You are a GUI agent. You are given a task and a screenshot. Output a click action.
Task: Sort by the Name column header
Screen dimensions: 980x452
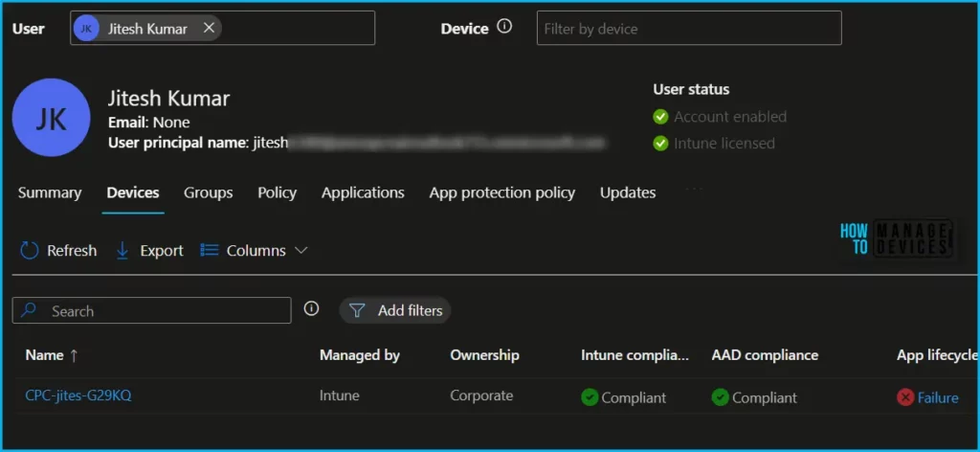pos(52,355)
